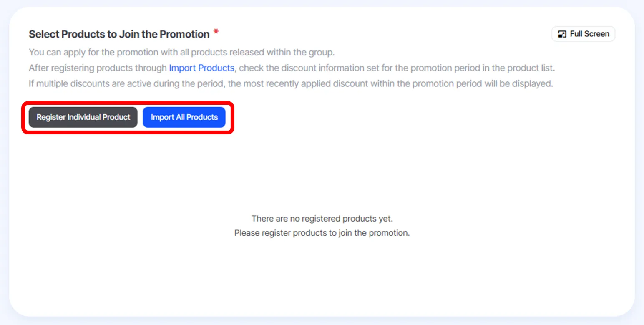Open the Import Products hyperlink
The width and height of the screenshot is (644, 325).
point(201,68)
